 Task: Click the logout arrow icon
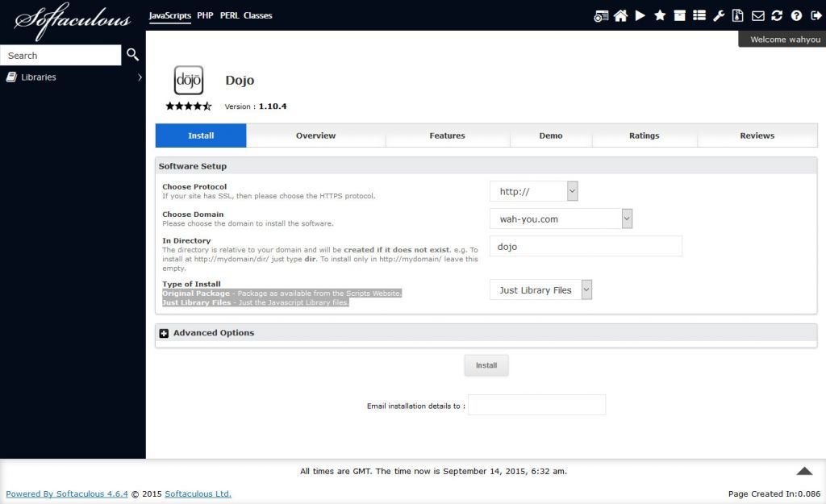pyautogui.click(x=815, y=15)
